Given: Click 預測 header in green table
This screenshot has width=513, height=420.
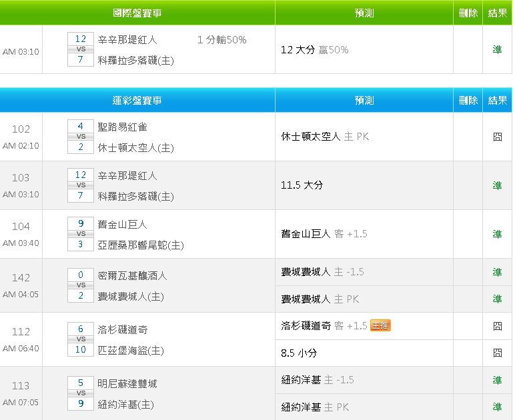Looking at the screenshot, I should click(364, 13).
